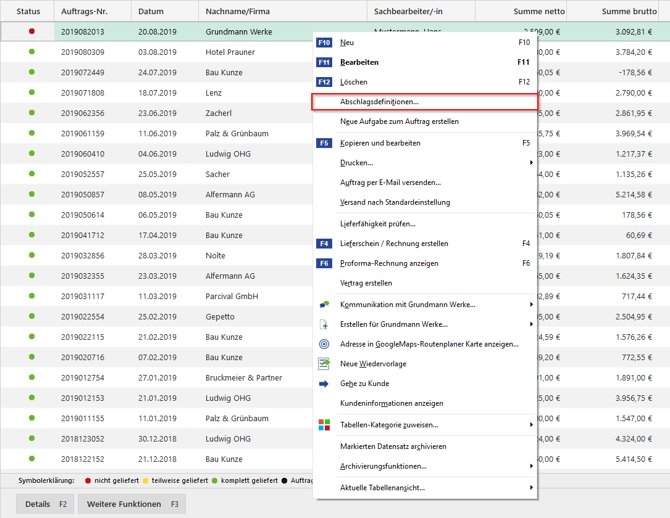Click the Bruckmeier & Partner cell
The width and height of the screenshot is (670, 518).
244,378
